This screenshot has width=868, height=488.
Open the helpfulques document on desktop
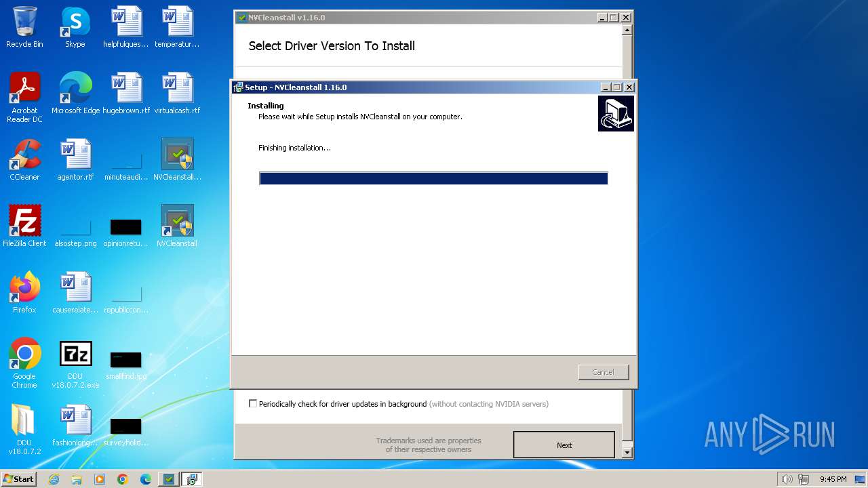point(126,27)
